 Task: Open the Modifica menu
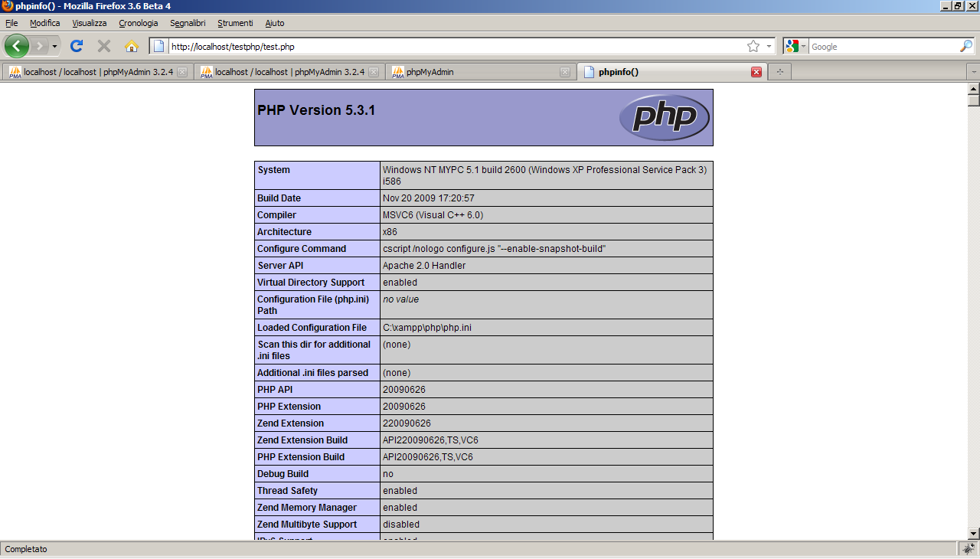pyautogui.click(x=45, y=23)
